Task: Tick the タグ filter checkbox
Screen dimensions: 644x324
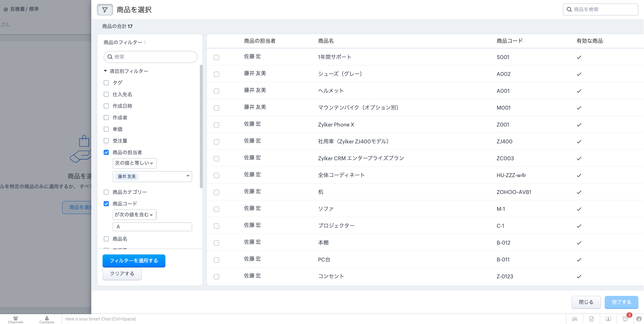Action: pos(106,83)
